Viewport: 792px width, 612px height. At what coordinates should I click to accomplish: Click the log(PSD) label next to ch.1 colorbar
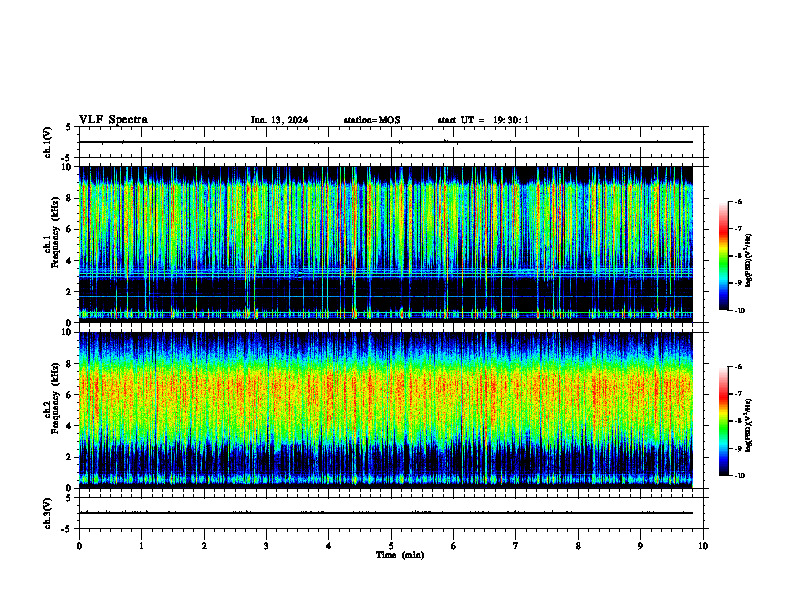click(749, 261)
